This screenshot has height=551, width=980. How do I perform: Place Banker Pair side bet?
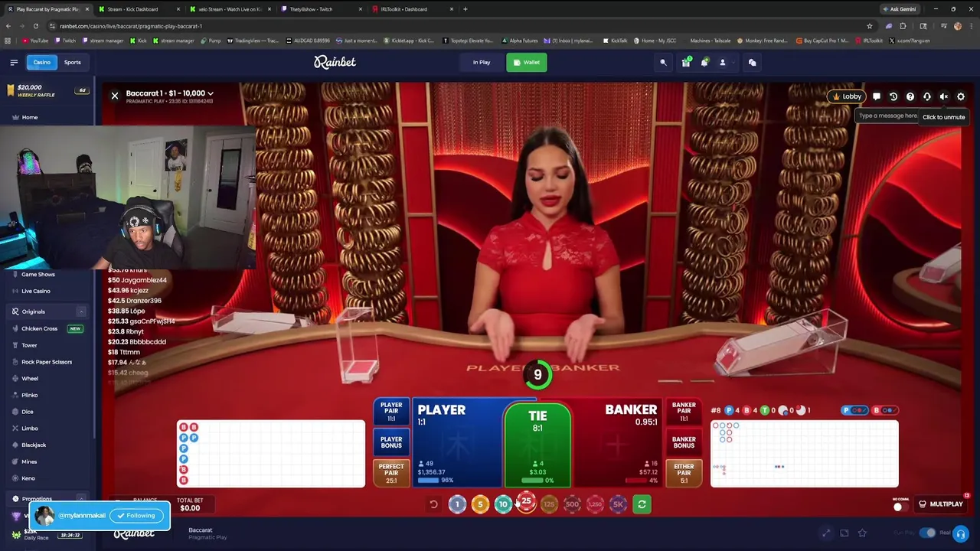[684, 412]
